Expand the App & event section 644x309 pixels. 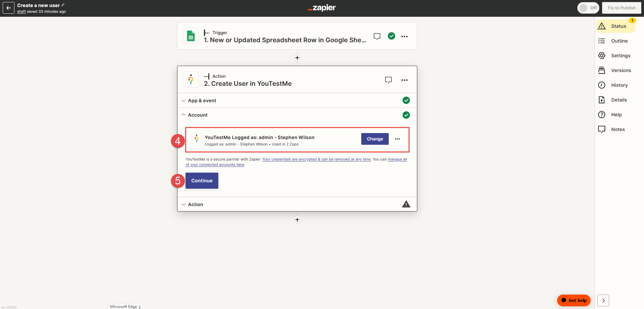[x=297, y=100]
